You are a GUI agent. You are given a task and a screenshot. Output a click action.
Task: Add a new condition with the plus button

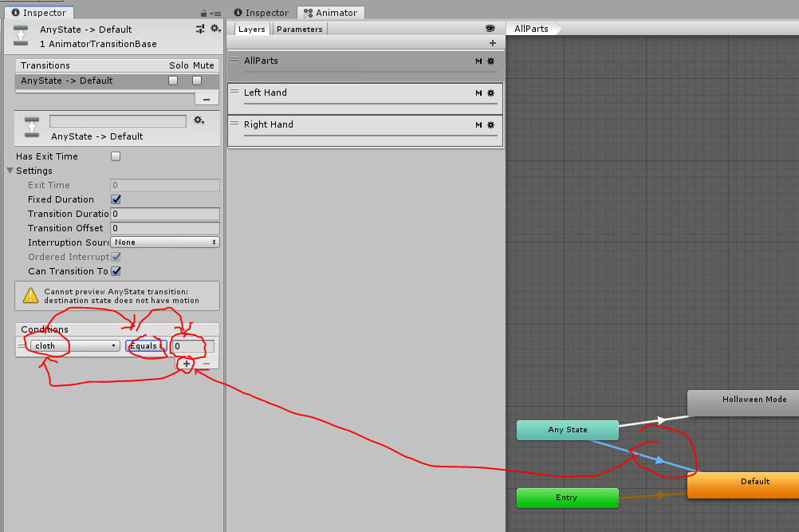pyautogui.click(x=187, y=364)
